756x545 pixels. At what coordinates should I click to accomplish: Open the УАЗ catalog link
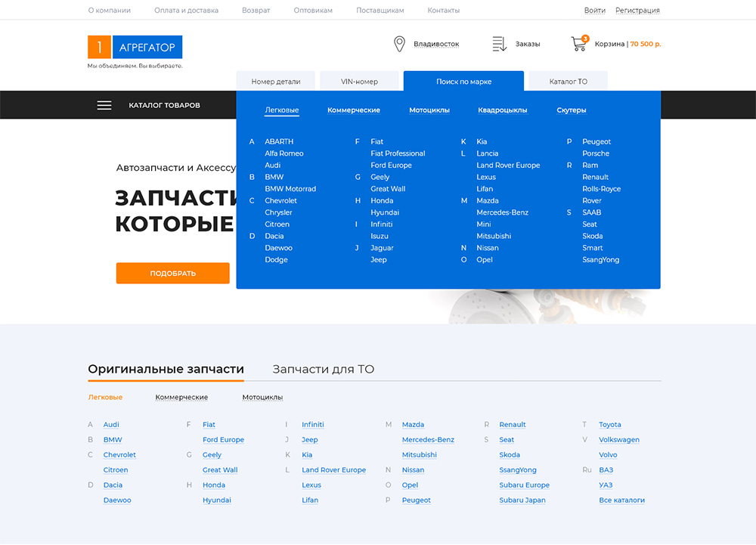pos(606,485)
